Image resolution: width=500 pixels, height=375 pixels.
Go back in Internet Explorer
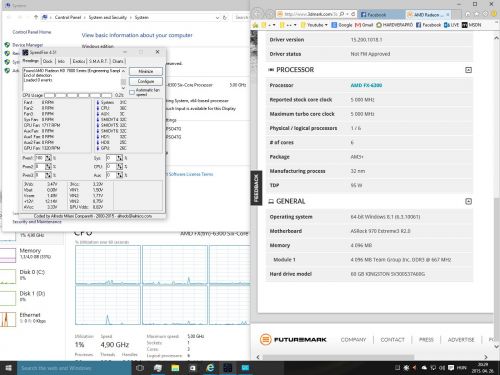pos(257,14)
